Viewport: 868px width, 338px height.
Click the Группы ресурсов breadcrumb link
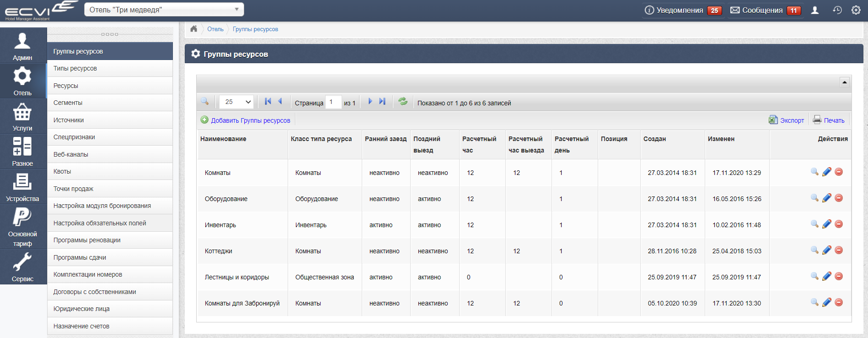point(255,29)
